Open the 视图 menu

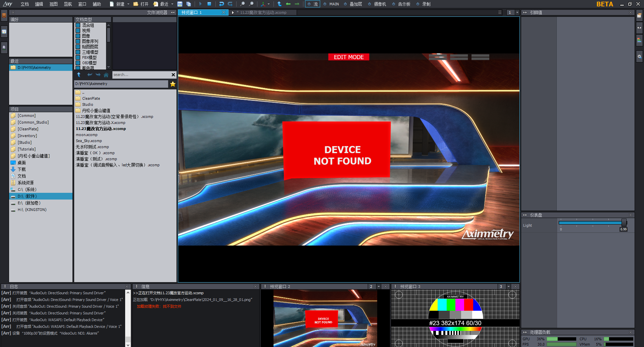53,4
